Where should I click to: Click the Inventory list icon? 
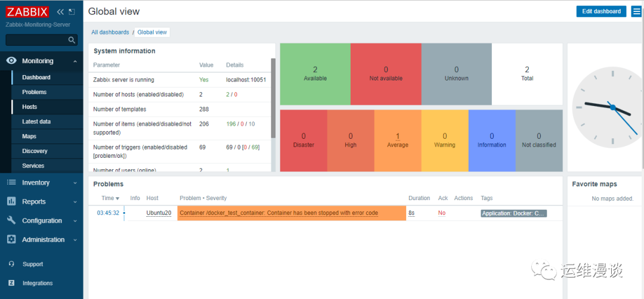point(11,182)
